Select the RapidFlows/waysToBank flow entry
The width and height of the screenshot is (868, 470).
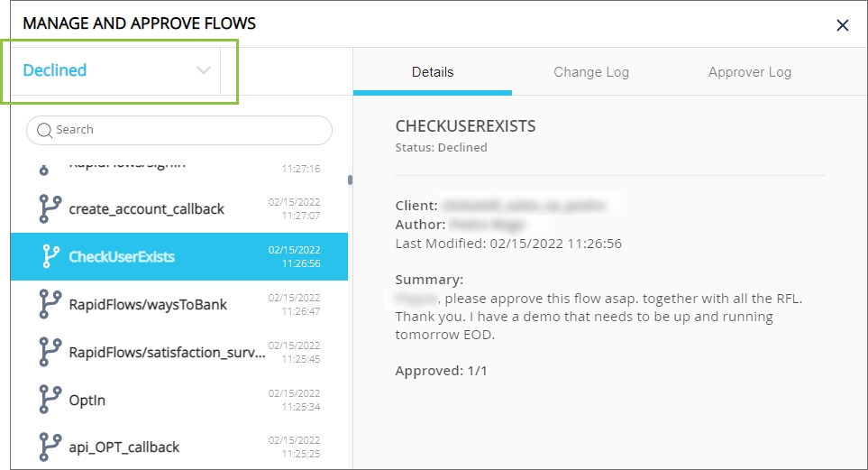[x=148, y=305]
